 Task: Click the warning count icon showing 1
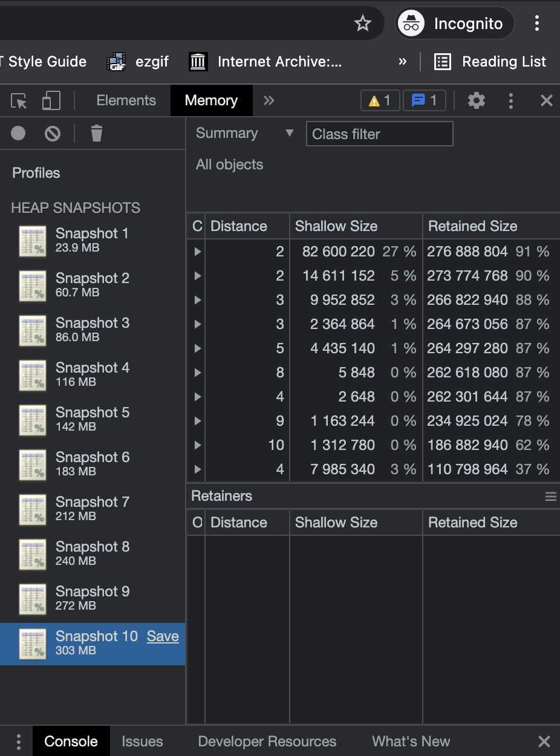(380, 100)
